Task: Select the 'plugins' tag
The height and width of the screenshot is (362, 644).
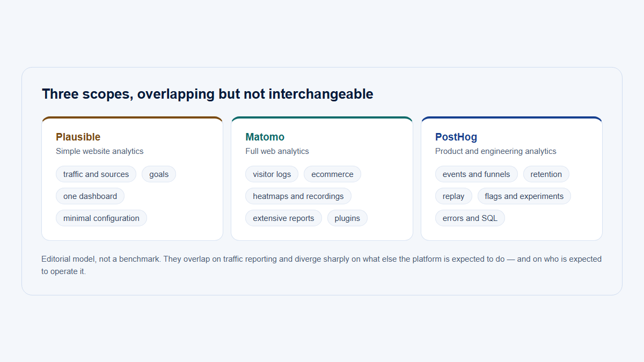Action: [347, 218]
